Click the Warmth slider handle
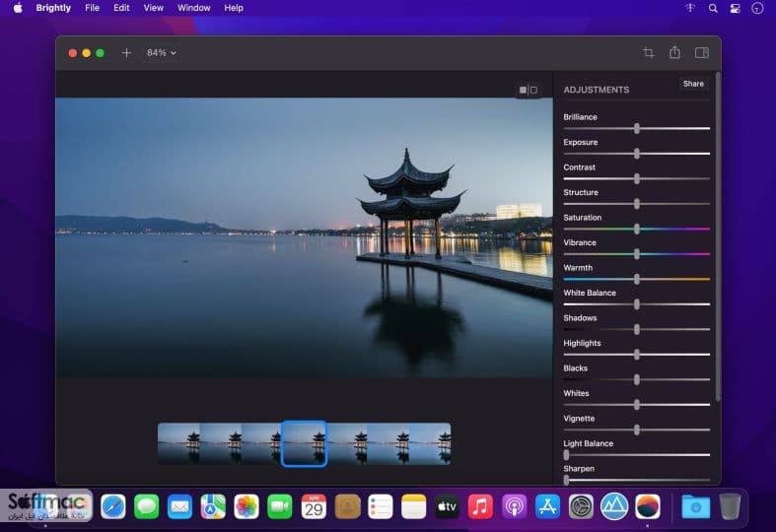Viewport: 776px width, 532px height. pos(637,280)
